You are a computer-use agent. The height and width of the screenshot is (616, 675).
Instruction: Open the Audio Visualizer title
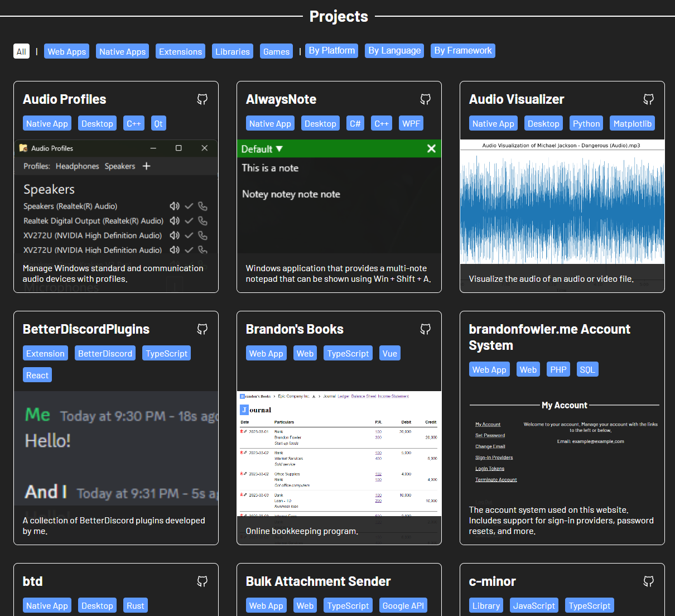point(517,99)
